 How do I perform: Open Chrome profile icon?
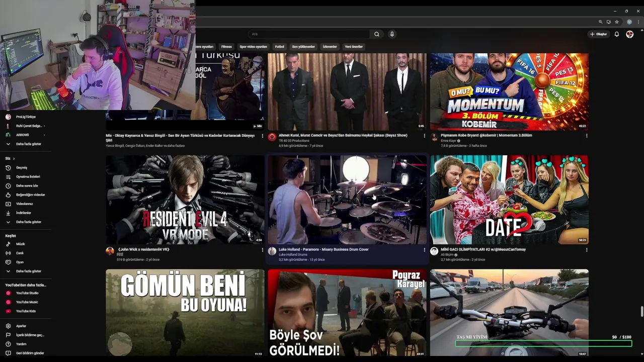pos(629,22)
